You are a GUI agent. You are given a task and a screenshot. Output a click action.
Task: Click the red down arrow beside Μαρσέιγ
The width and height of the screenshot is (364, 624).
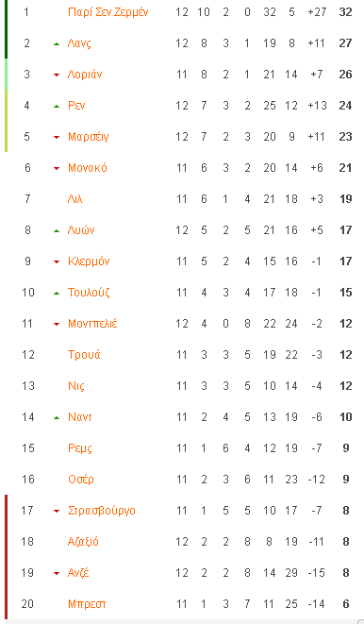[57, 137]
